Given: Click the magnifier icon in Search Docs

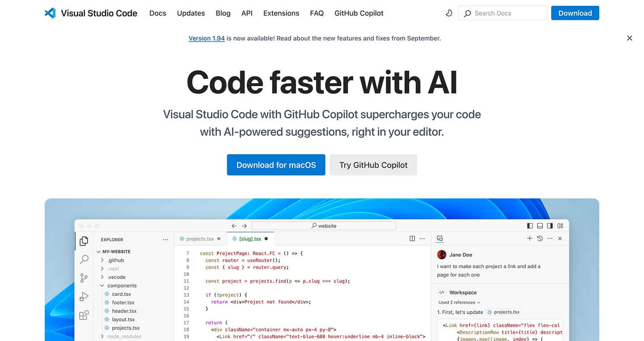Looking at the screenshot, I should click(467, 13).
